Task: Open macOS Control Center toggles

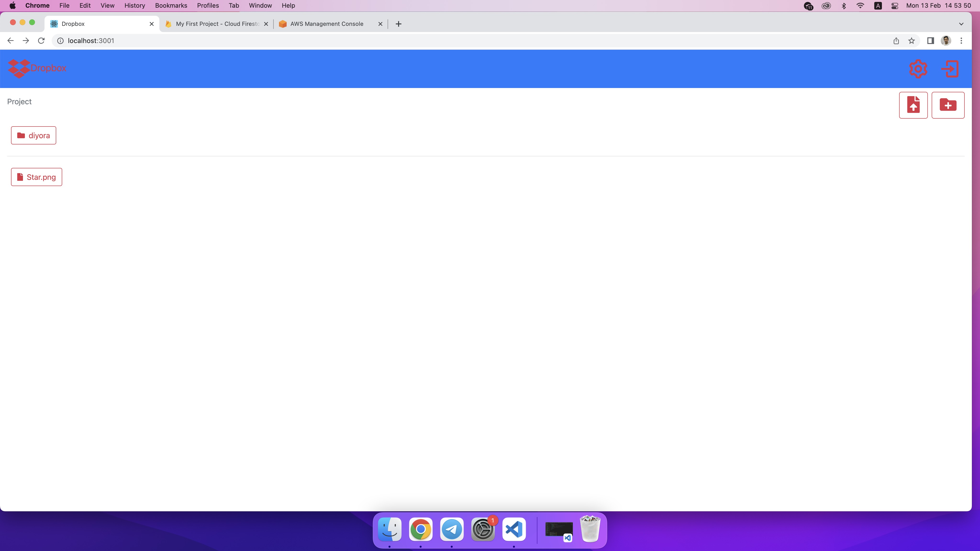Action: 895,6
